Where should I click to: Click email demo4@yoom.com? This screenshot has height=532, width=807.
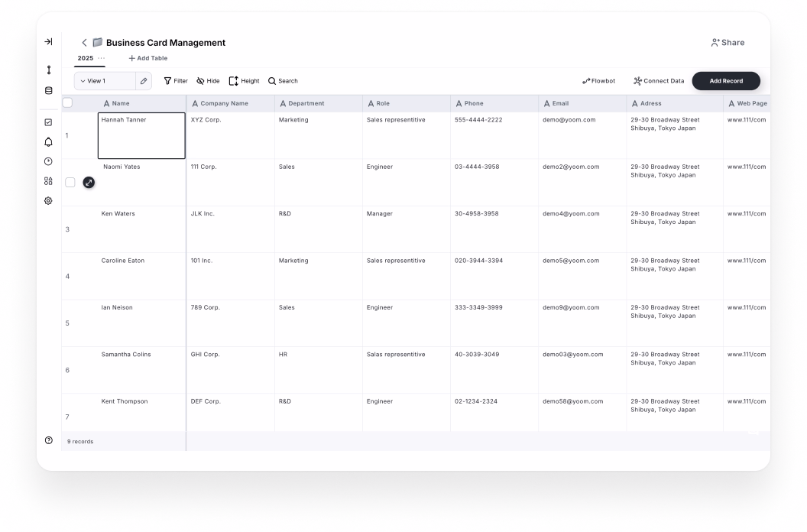click(x=571, y=214)
